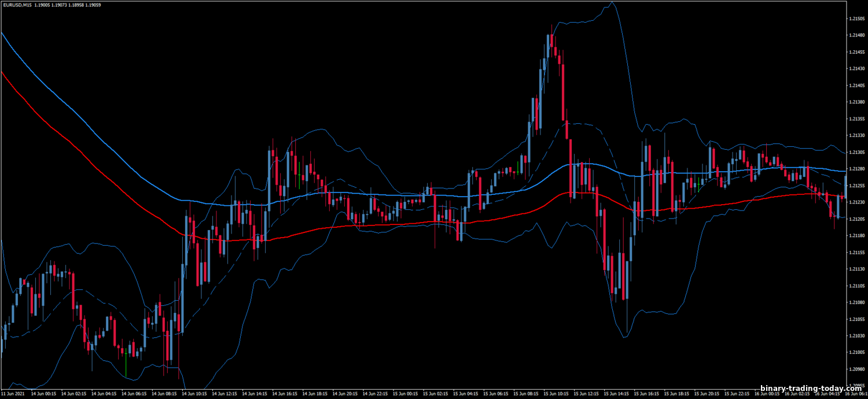Screen dimensions: 868x399
Task: Click the 1.21030 price axis label
Action: [x=856, y=336]
